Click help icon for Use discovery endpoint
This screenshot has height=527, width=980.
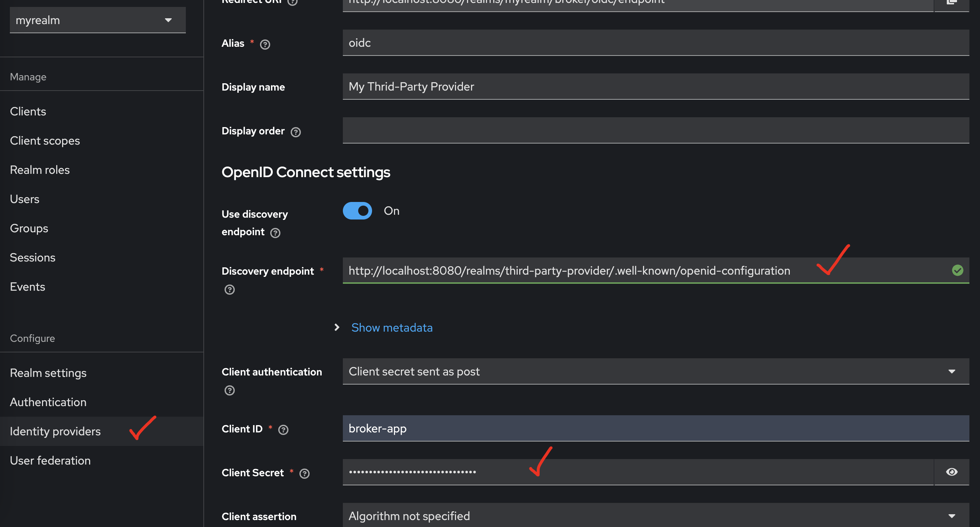click(275, 233)
